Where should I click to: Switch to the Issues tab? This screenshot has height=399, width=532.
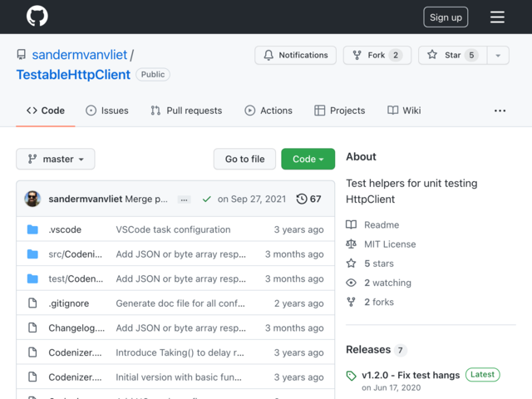[x=107, y=111]
